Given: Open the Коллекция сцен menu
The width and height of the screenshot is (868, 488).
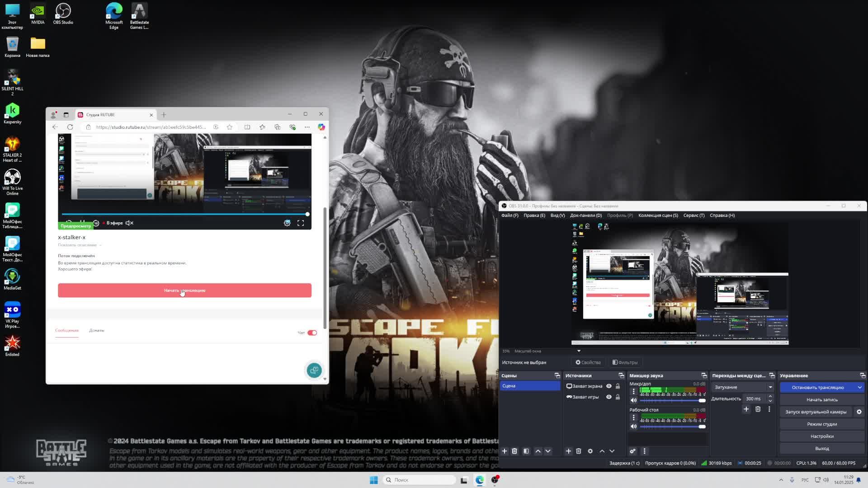Looking at the screenshot, I should click(x=658, y=216).
